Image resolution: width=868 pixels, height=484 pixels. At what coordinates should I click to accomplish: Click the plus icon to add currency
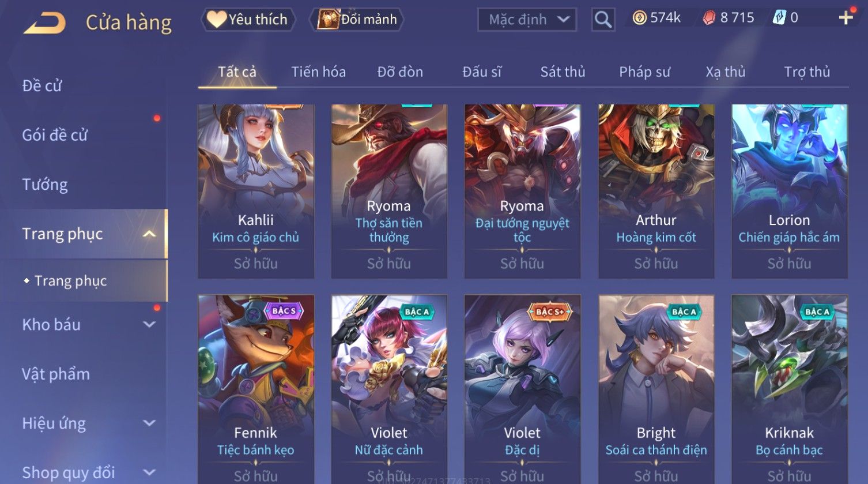(x=846, y=18)
